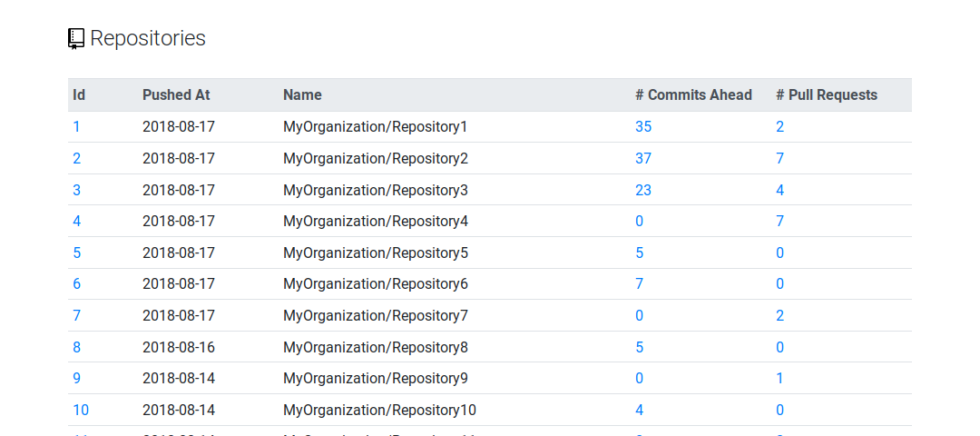The image size is (980, 436).
Task: View pull requests count for Repository6
Action: [x=780, y=284]
